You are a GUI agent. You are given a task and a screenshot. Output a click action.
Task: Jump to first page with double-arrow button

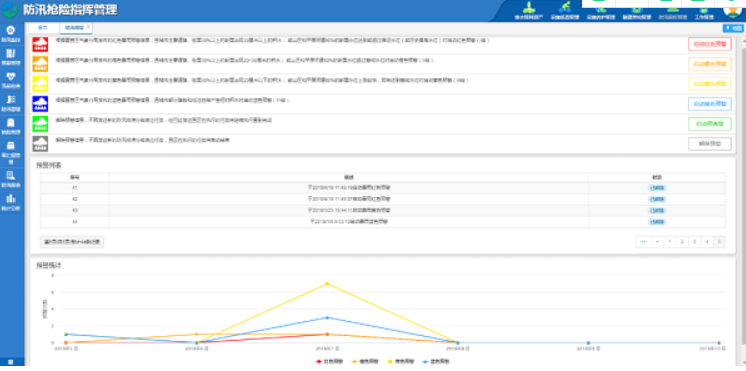coord(643,242)
